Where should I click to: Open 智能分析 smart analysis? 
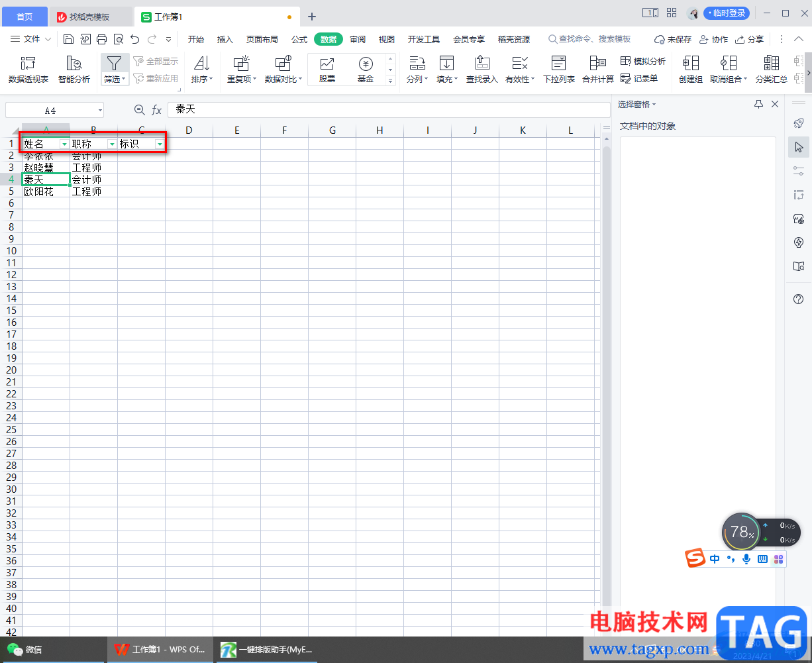74,70
